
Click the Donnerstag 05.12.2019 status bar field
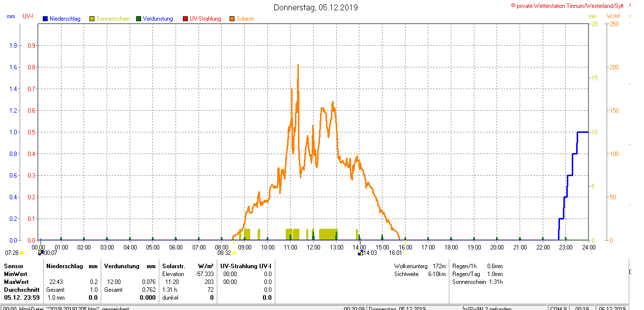pos(415,308)
